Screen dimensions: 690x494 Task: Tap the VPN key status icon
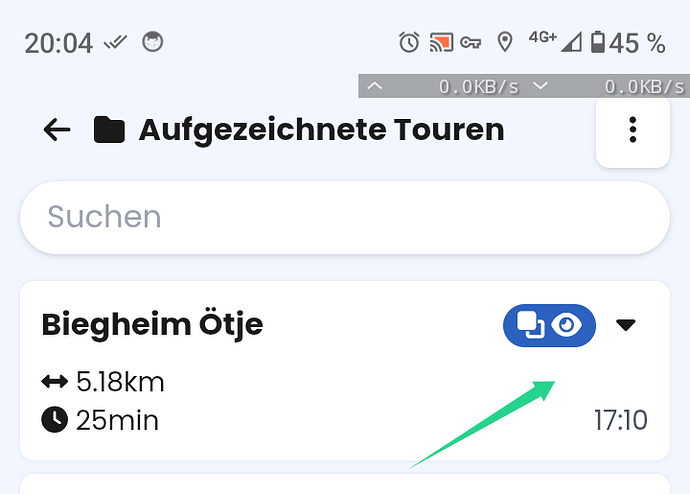click(x=470, y=43)
